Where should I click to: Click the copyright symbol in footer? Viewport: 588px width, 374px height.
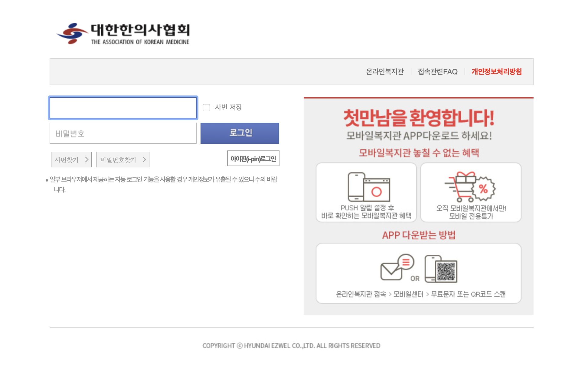coord(240,346)
